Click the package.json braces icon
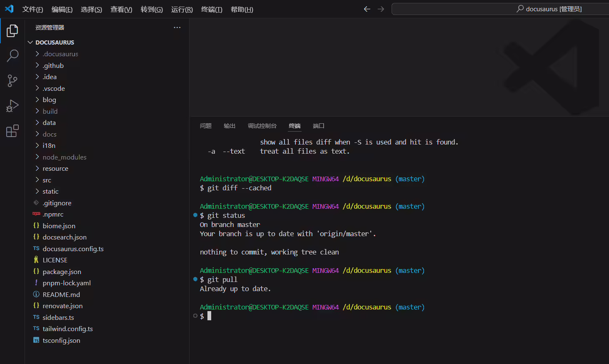 [36, 272]
